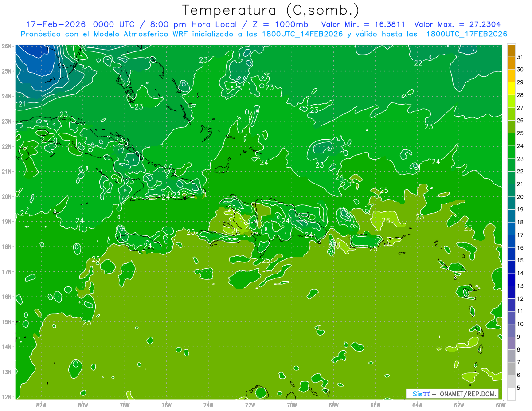Click the 'Temperatura (C,somb.)' map title
Image resolution: width=532 pixels, height=411 pixels.
click(270, 10)
